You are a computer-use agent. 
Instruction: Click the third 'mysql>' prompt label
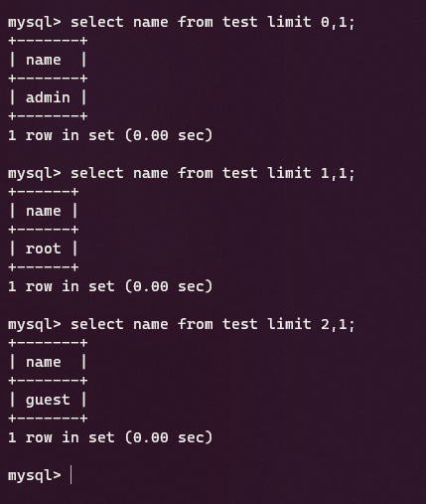pyautogui.click(x=35, y=325)
